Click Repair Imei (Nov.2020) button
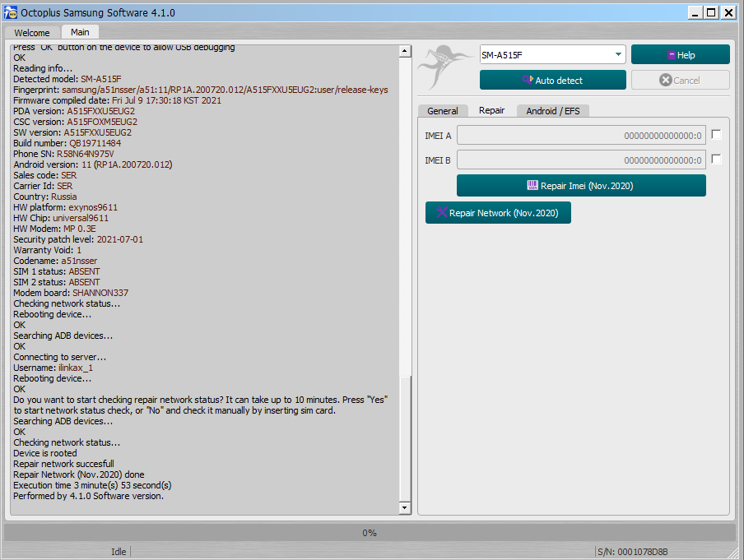 (581, 185)
